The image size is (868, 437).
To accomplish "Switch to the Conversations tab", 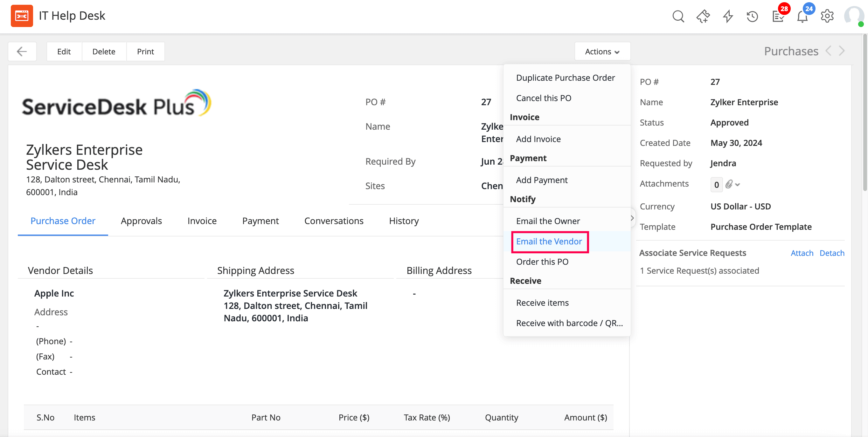I will point(334,220).
